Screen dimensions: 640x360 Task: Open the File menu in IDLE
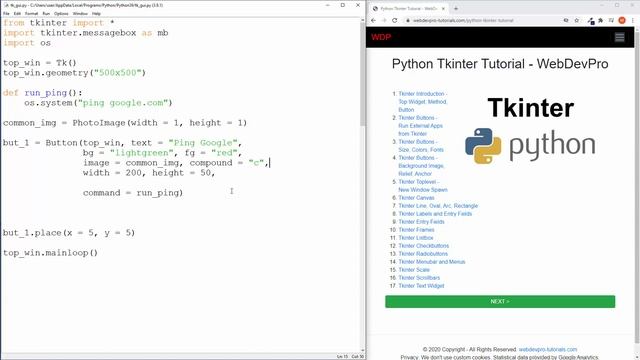point(6,13)
